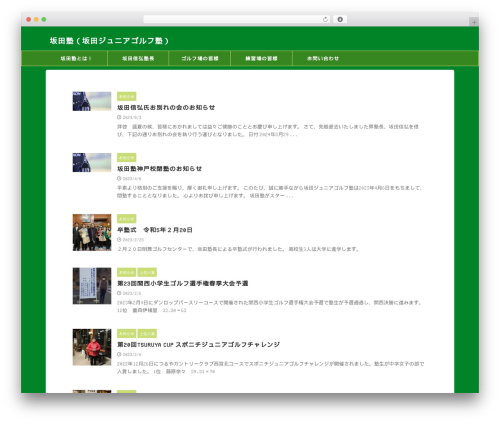500x423 pixels.
Task: Click the clock icon under 神戸校閉塾 title
Action: (119, 179)
